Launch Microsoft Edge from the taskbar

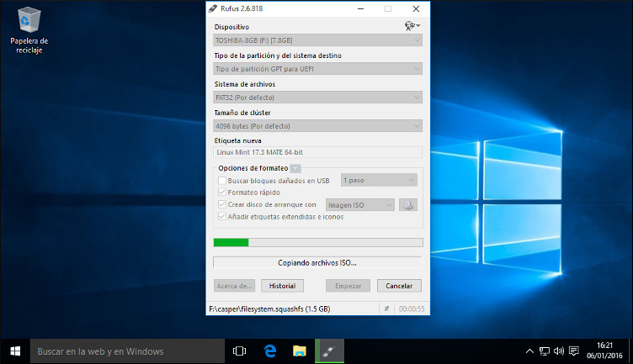[269, 351]
